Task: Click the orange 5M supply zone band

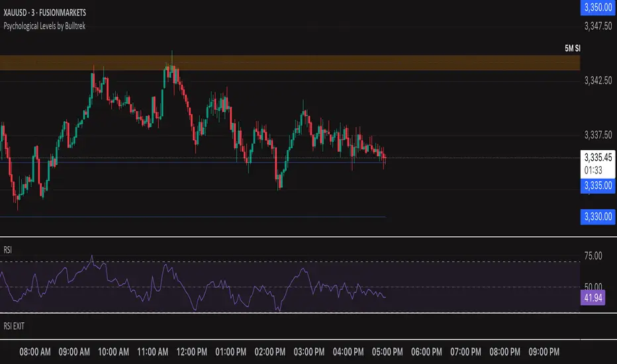Action: point(290,63)
